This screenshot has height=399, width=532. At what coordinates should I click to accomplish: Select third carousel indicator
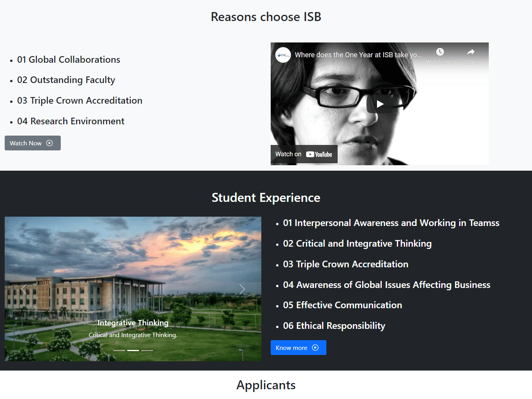(x=147, y=350)
